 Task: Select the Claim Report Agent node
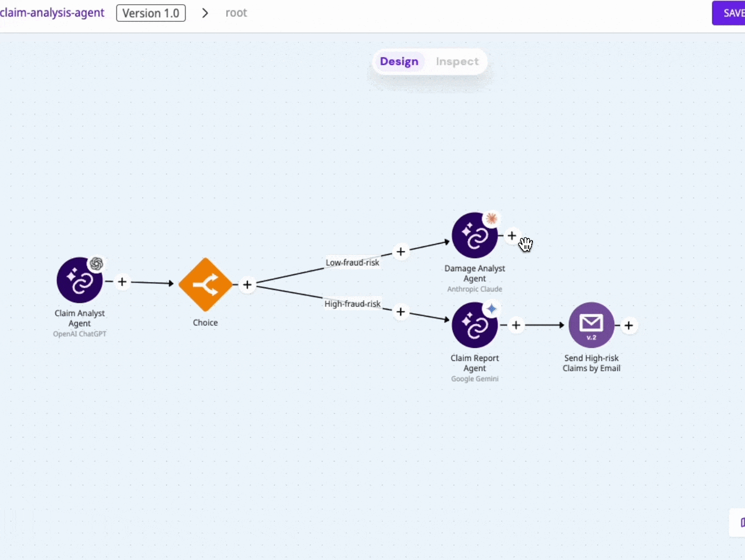click(474, 325)
